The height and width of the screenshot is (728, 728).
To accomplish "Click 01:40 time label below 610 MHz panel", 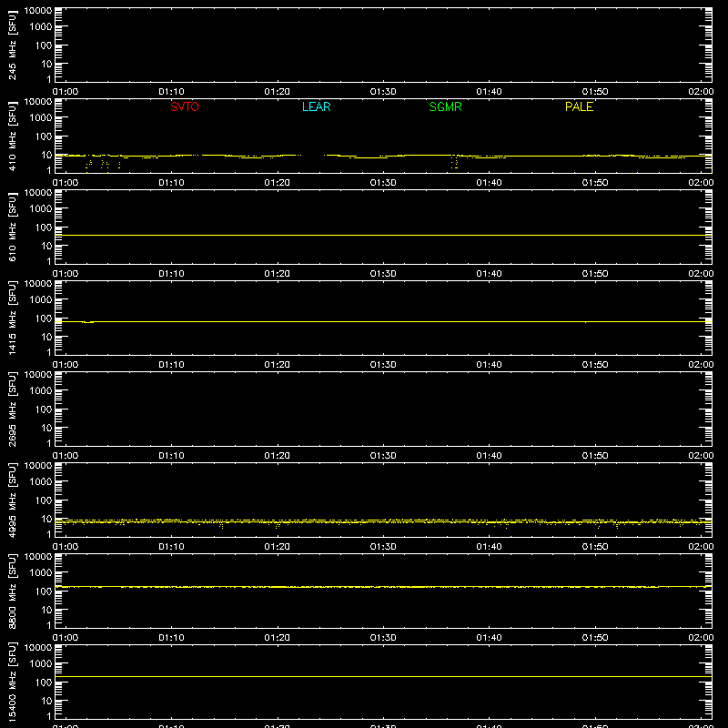I will pyautogui.click(x=489, y=274).
